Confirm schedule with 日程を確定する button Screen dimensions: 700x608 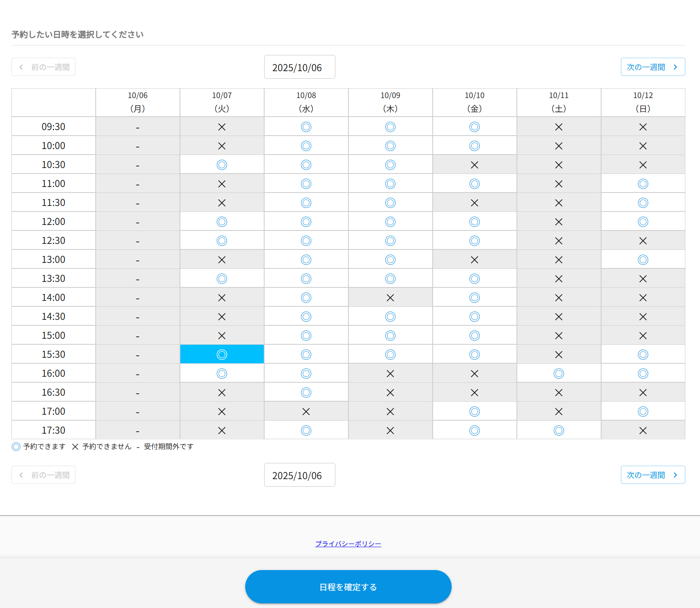click(348, 587)
